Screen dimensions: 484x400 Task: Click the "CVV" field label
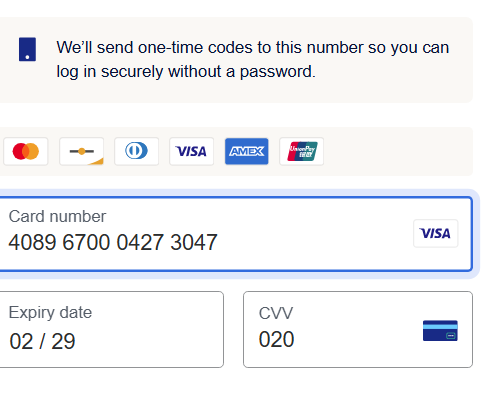click(276, 313)
